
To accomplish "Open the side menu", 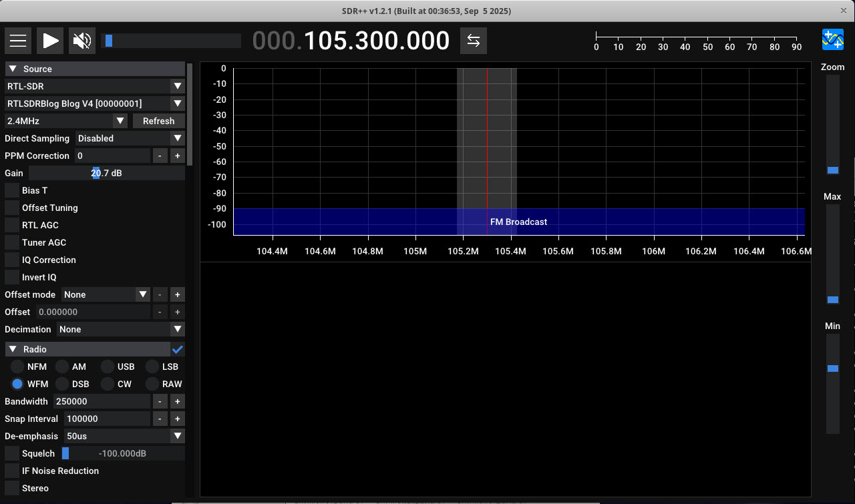I will (x=17, y=40).
